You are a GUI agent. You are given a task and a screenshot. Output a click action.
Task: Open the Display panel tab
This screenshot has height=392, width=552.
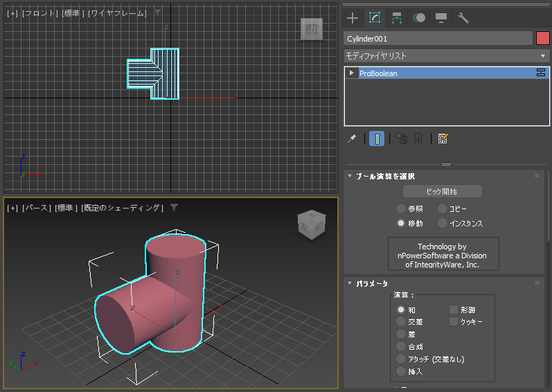point(441,18)
